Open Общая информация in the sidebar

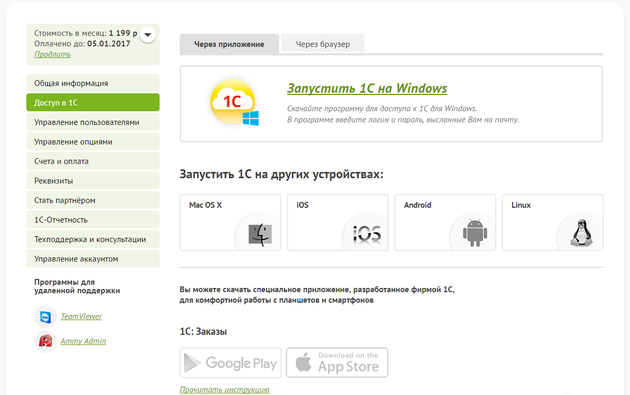click(x=93, y=83)
